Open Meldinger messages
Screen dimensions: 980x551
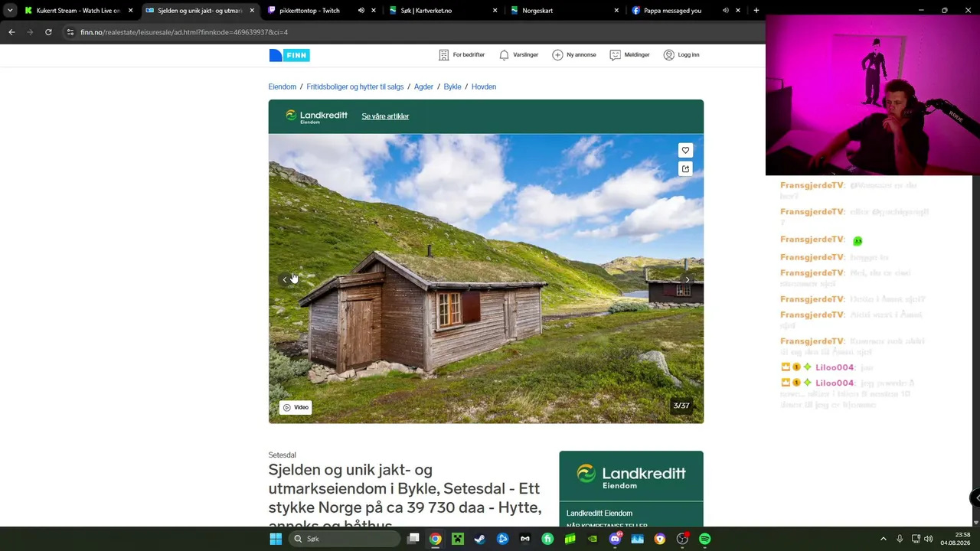coord(629,55)
